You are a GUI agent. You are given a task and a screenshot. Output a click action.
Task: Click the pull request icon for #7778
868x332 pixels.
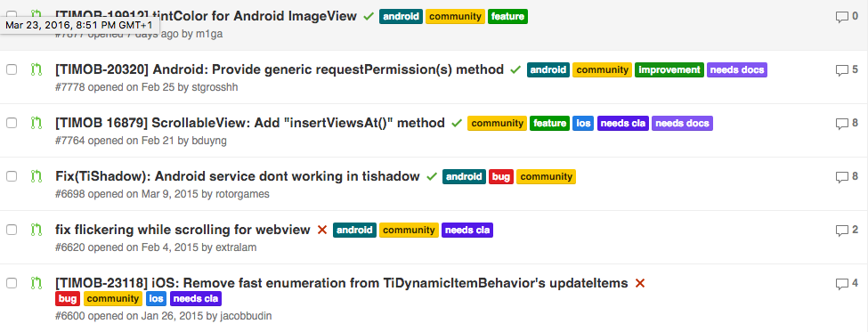click(x=37, y=69)
